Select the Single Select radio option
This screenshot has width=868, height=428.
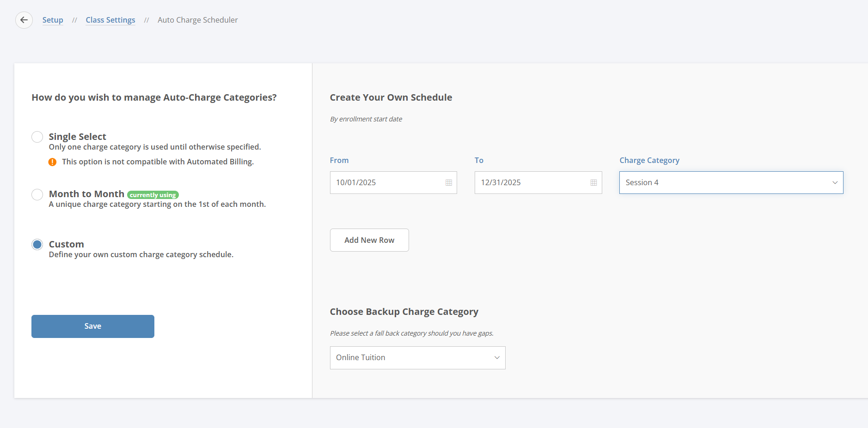(x=37, y=137)
